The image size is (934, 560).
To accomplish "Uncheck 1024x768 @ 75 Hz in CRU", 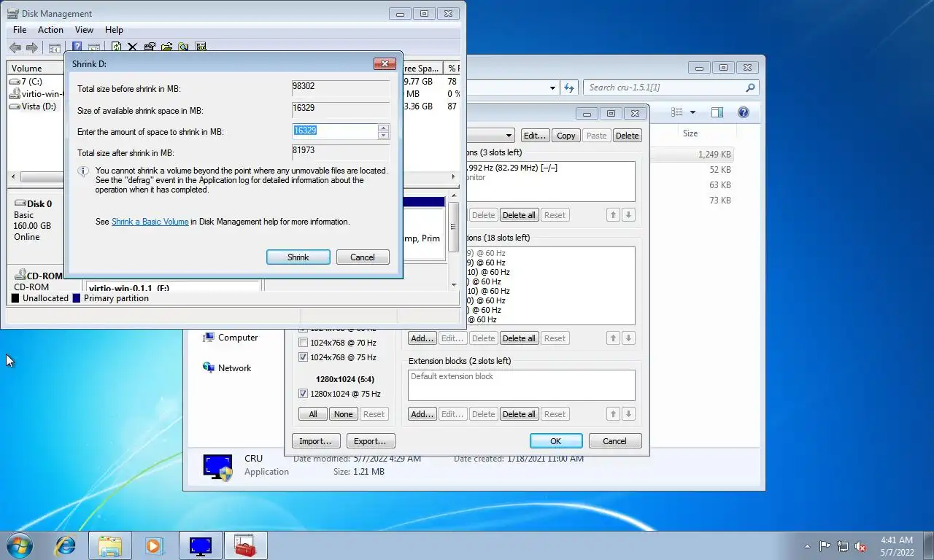I will coord(304,357).
